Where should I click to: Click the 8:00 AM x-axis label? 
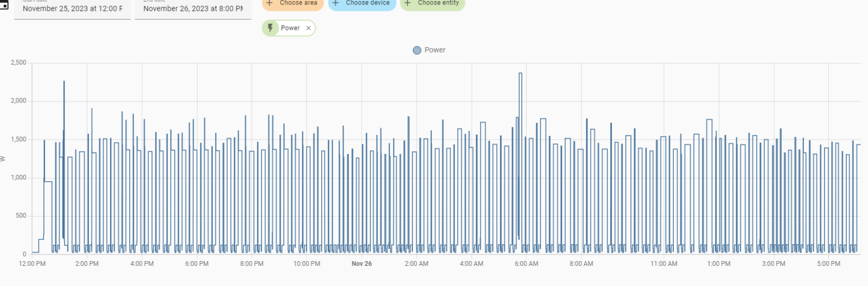pos(582,264)
